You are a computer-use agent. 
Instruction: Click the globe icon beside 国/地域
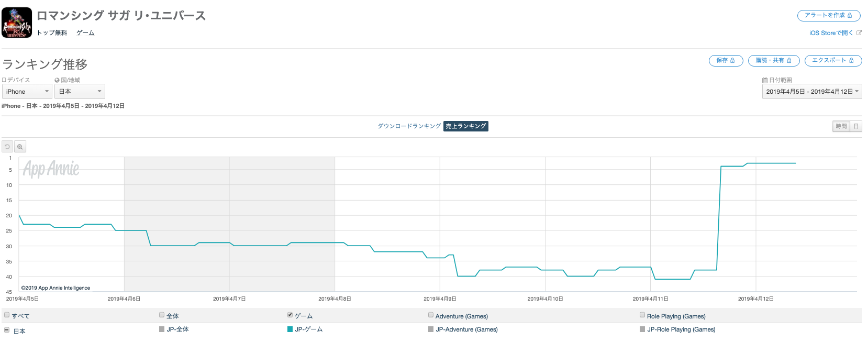click(x=57, y=80)
